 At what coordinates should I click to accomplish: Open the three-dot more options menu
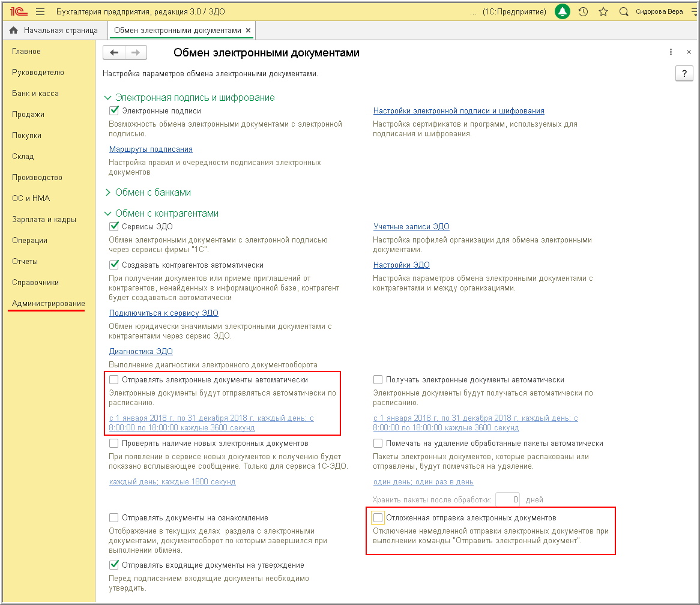[x=671, y=52]
